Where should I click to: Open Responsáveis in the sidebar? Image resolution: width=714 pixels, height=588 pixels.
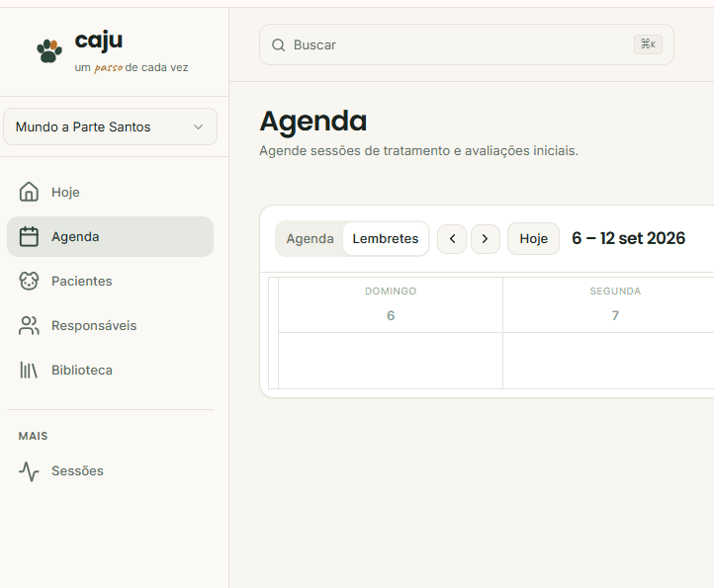coord(110,325)
